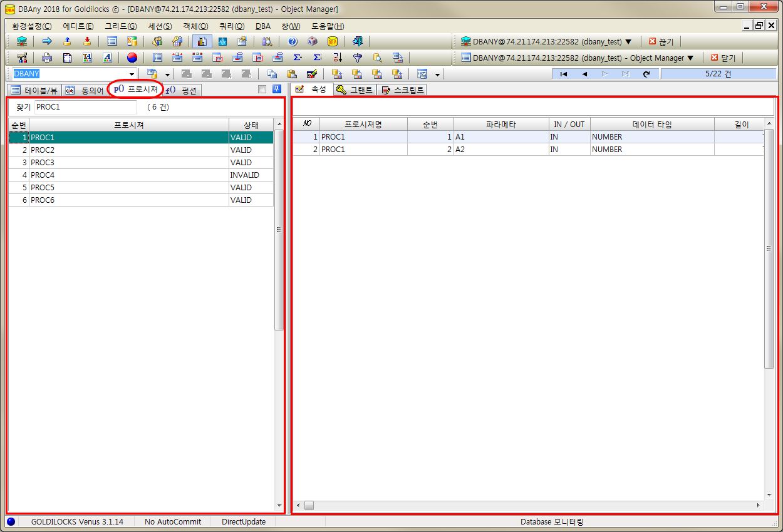Click the funnel filter icon
783x532 pixels.
coord(358,58)
